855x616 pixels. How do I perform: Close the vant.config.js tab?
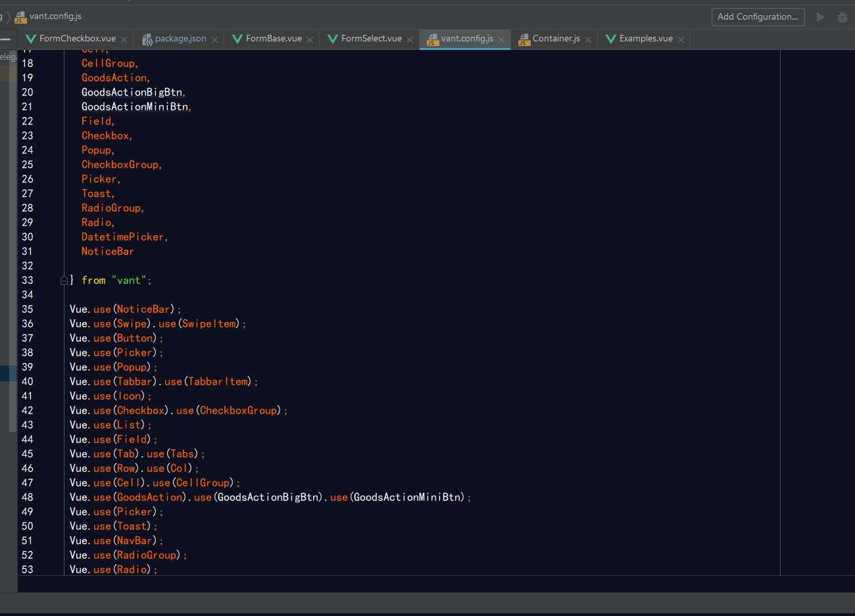pyautogui.click(x=501, y=39)
